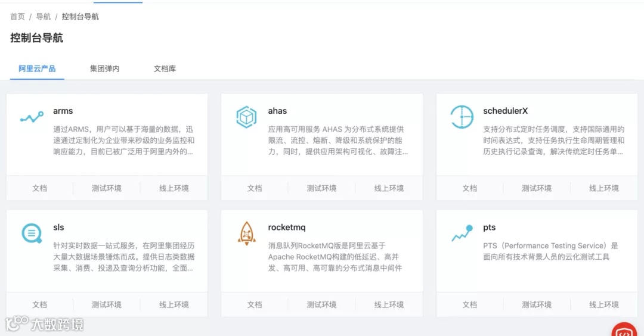644x336 pixels.
Task: Open 文档 for sls
Action: pyautogui.click(x=39, y=305)
